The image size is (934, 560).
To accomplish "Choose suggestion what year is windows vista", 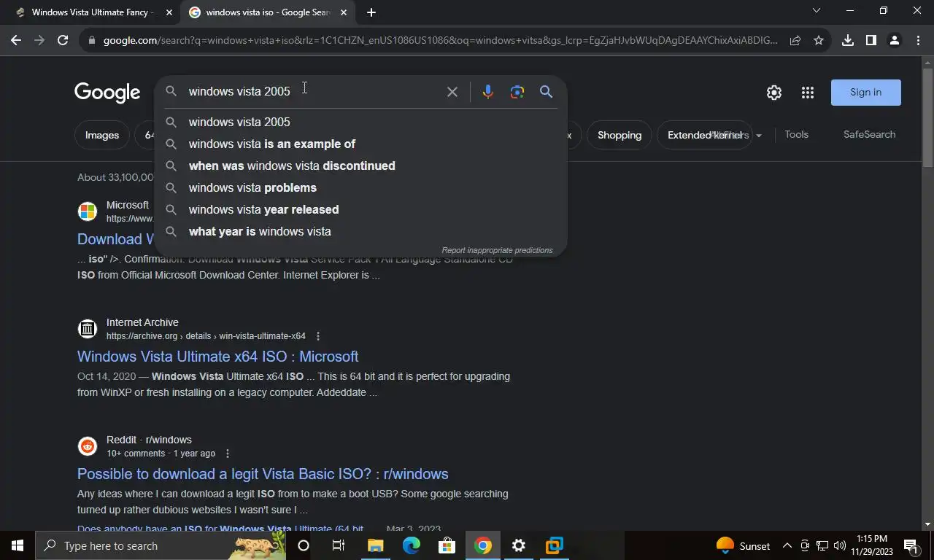I will click(360, 231).
